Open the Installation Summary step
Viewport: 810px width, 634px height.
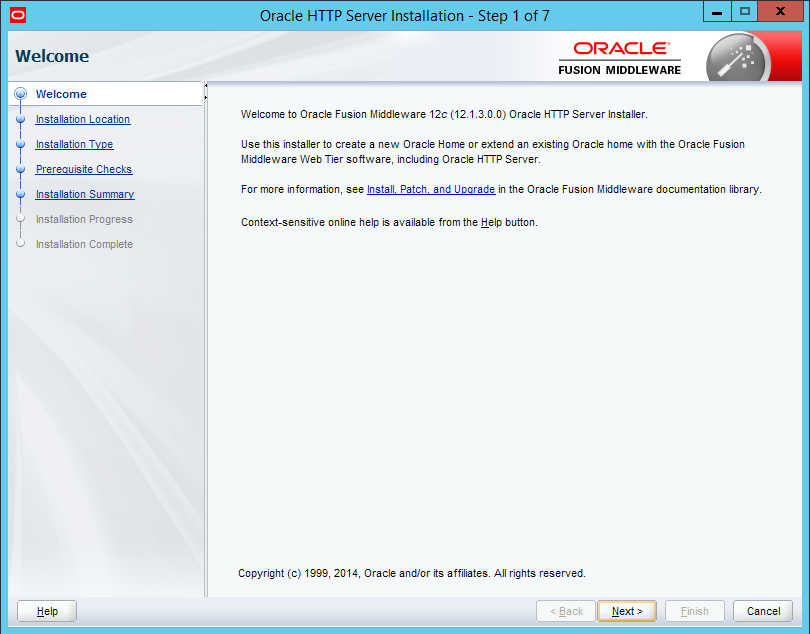85,194
